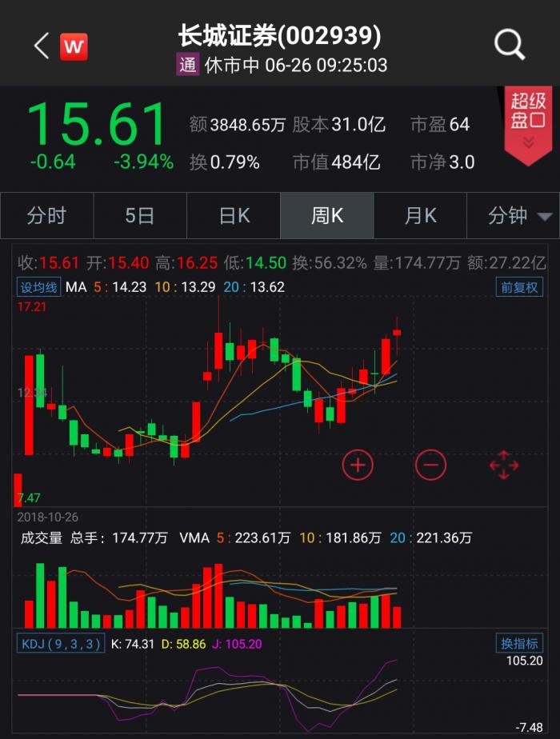Tap the four-arrow pan chart icon
The width and height of the screenshot is (560, 739).
[x=503, y=465]
